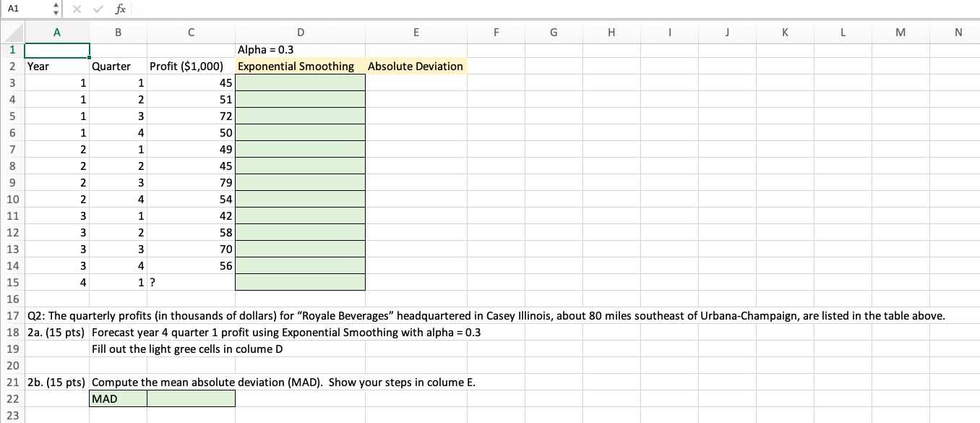Click the 'Quarter' header cell

click(x=119, y=66)
